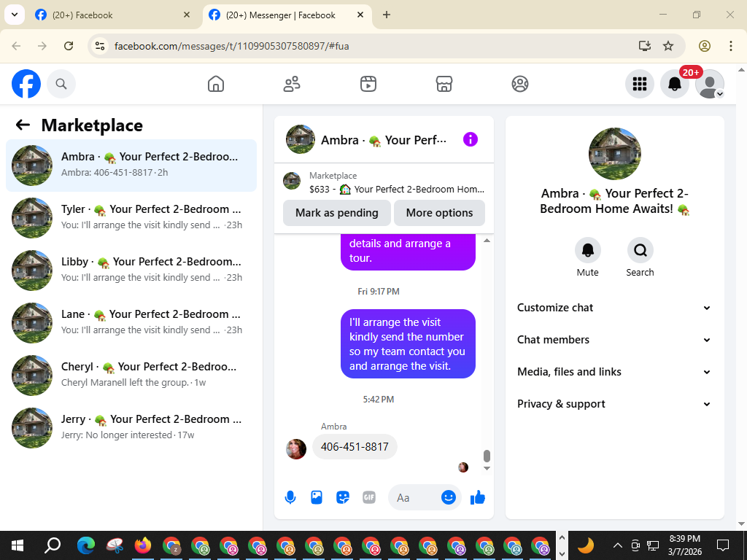Open the Cheryl conversation in list
Image resolution: width=747 pixels, height=560 pixels.
[x=131, y=375]
